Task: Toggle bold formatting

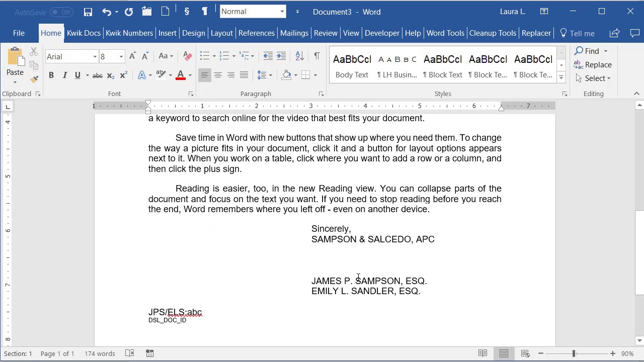Action: (x=51, y=75)
